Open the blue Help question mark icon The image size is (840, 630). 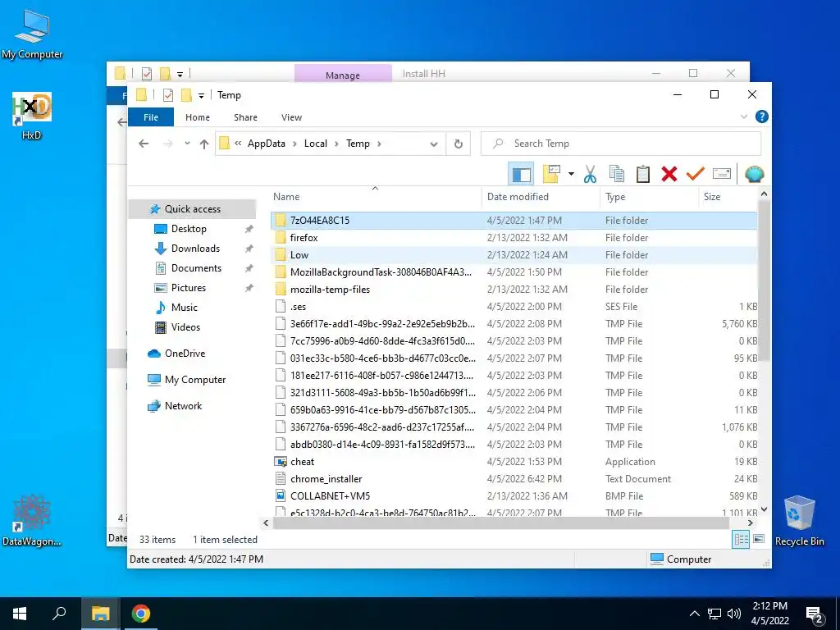tap(761, 116)
